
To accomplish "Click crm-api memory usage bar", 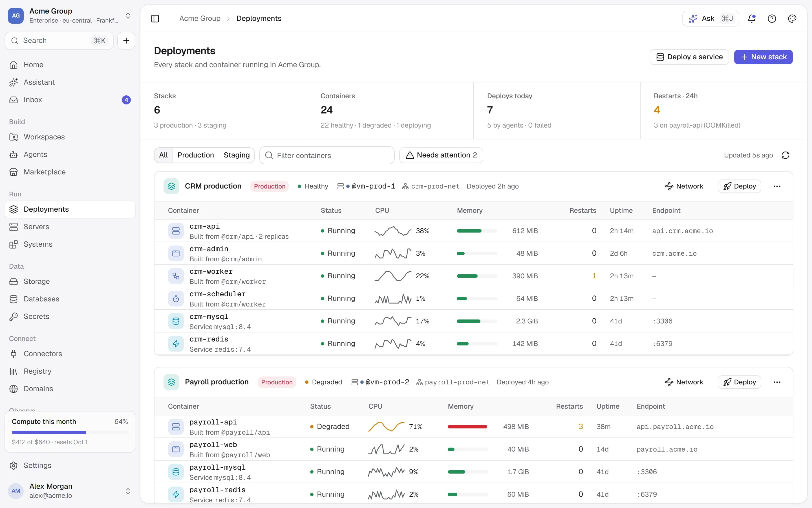I will tap(477, 231).
